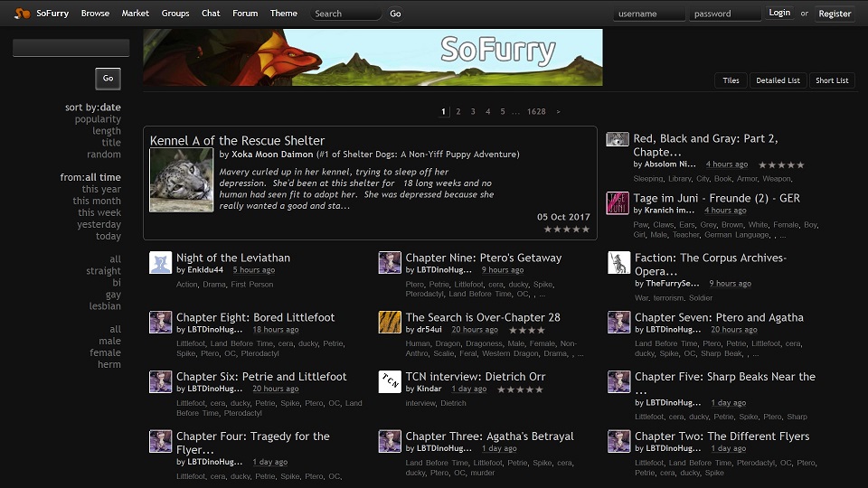
Task: Click Chapter Two: Different Flyers avatar icon
Action: click(618, 442)
